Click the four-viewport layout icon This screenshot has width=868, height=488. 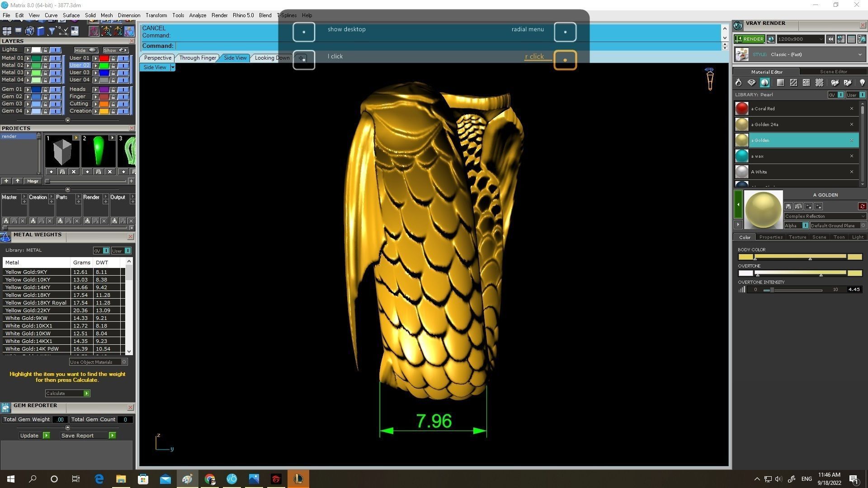pyautogui.click(x=7, y=31)
